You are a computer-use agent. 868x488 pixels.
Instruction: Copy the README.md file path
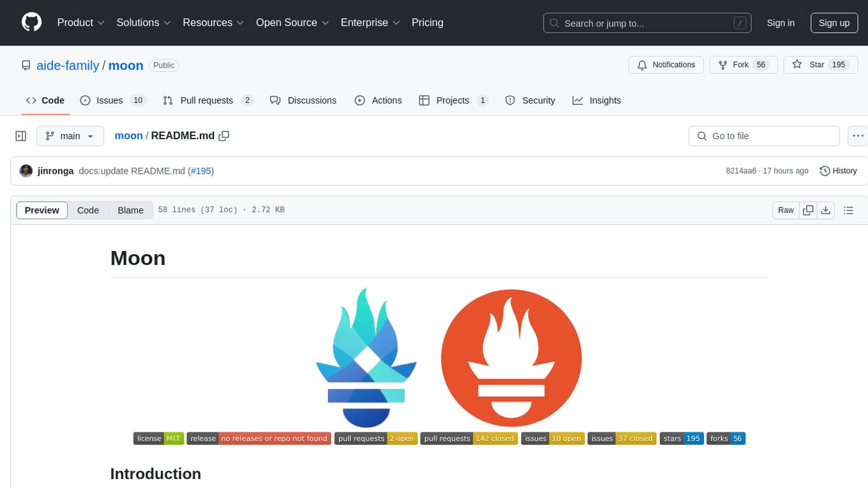tap(224, 135)
